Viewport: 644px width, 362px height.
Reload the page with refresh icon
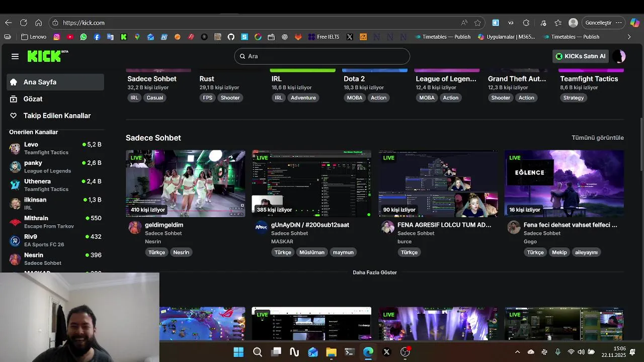point(23,23)
